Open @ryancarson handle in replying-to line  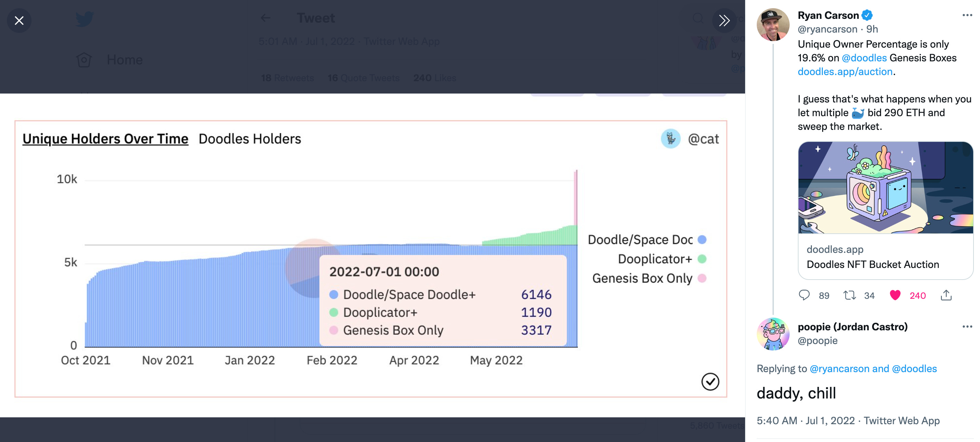click(x=839, y=369)
